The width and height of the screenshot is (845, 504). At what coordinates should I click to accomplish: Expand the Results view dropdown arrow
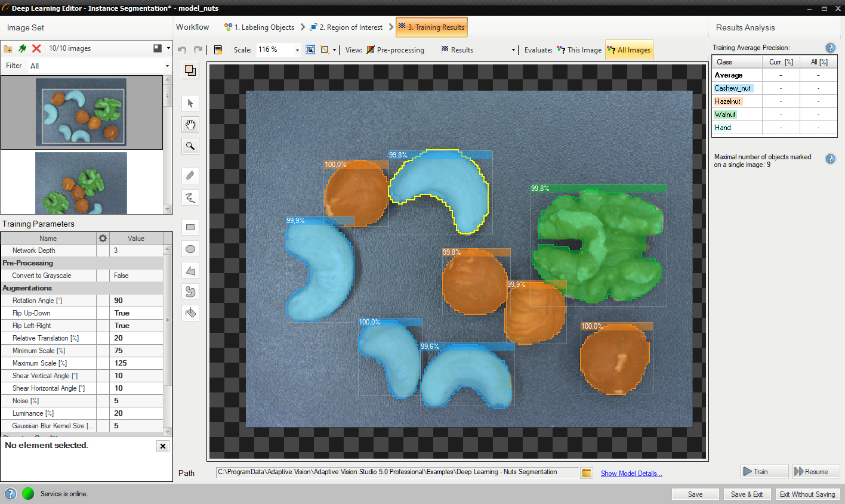tap(513, 50)
